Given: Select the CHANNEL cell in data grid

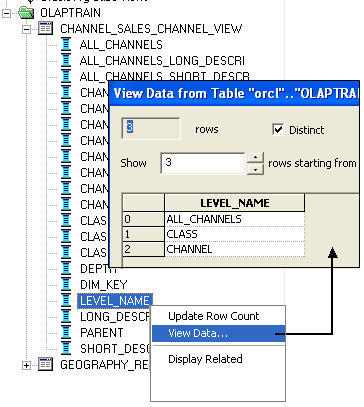Looking at the screenshot, I should 235,249.
